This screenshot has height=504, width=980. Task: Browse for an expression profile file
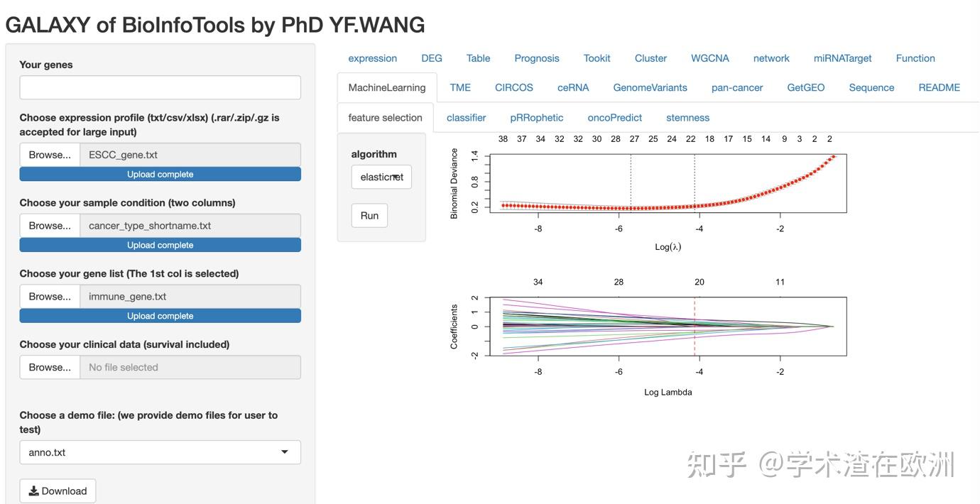tap(50, 154)
